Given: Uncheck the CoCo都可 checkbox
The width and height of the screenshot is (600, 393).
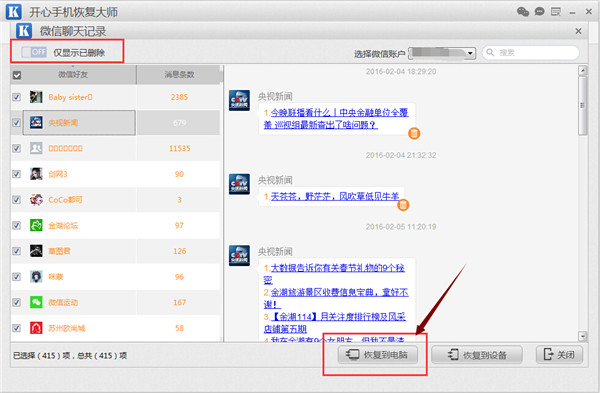Looking at the screenshot, I should click(x=16, y=200).
